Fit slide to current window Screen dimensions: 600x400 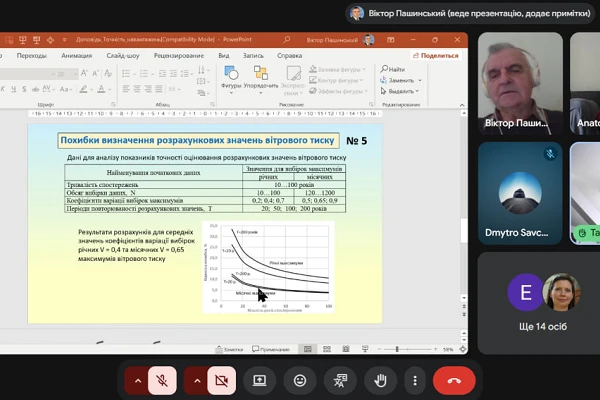(x=463, y=349)
